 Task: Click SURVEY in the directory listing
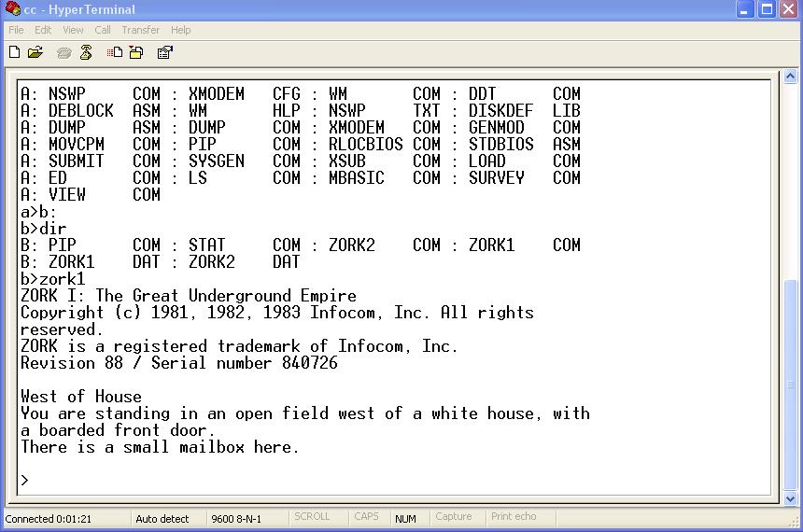point(497,177)
